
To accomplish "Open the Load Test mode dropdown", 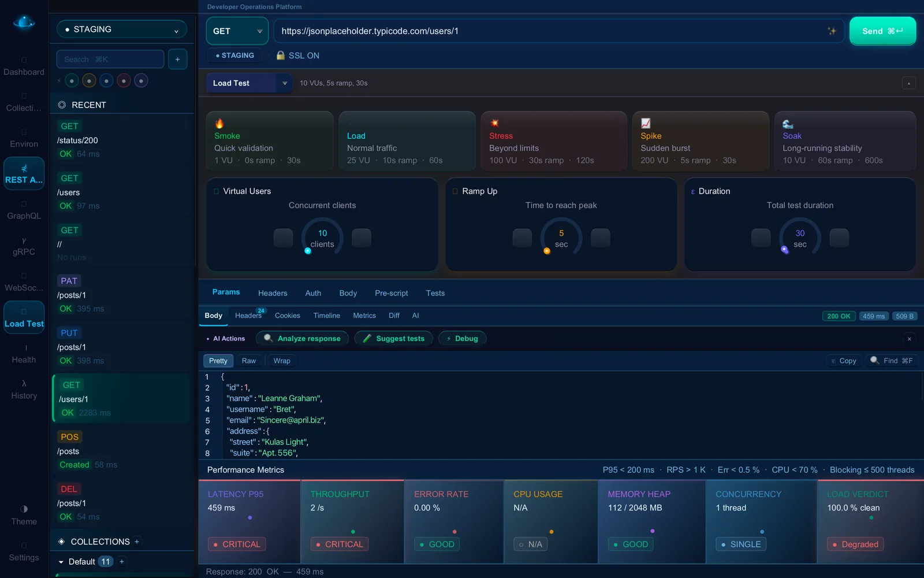I will click(249, 83).
